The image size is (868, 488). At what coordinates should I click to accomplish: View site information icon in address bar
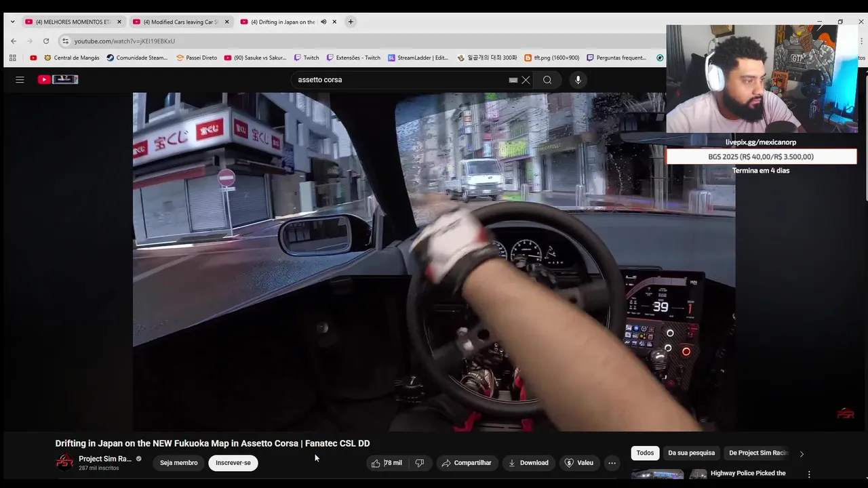coord(65,41)
